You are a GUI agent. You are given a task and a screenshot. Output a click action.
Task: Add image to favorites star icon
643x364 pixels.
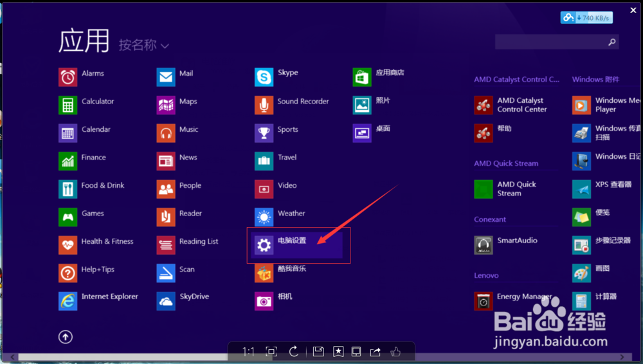tap(338, 351)
